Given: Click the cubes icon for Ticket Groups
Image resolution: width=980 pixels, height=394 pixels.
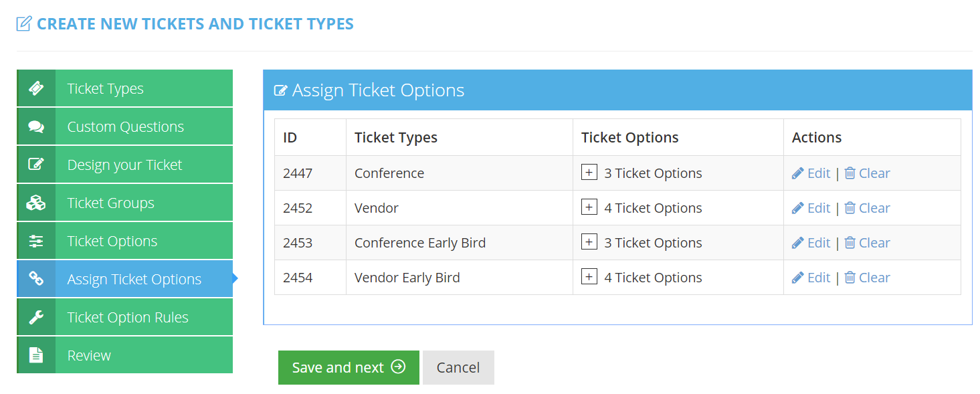Looking at the screenshot, I should tap(36, 203).
